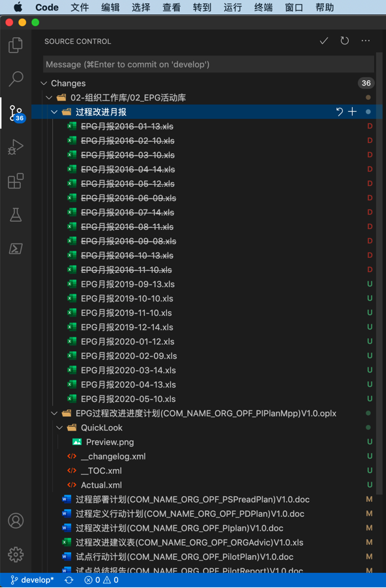This screenshot has height=588, width=386.
Task: Select 过程改进计划 PIplan doc file
Action: tap(207, 528)
